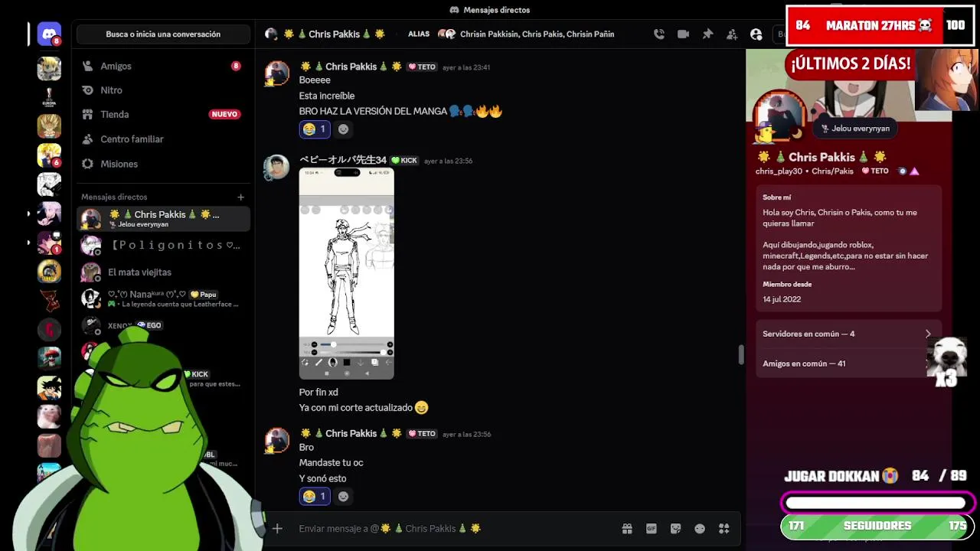The width and height of the screenshot is (980, 551).
Task: Click 'Mandaste tu oc' message text
Action: pos(331,462)
